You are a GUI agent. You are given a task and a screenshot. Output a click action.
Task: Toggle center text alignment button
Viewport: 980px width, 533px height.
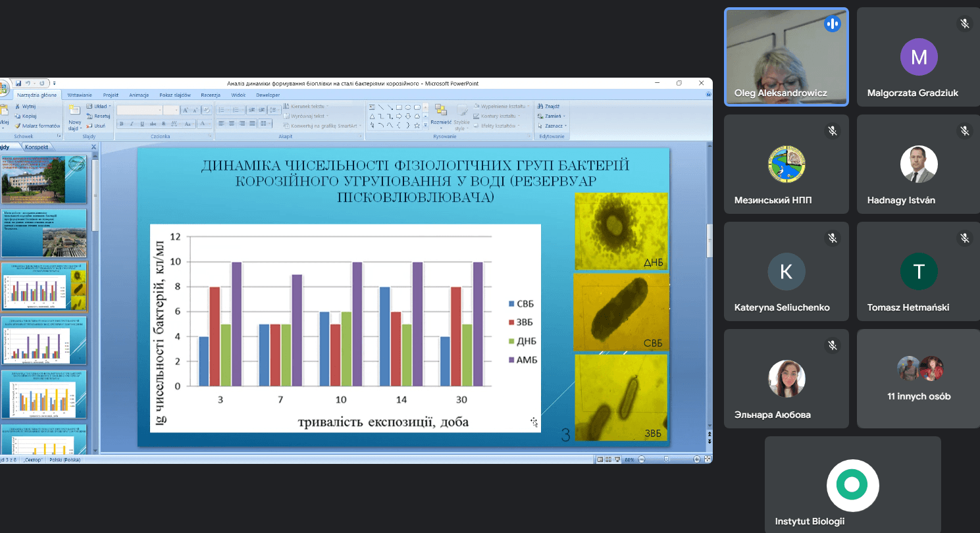pos(231,124)
